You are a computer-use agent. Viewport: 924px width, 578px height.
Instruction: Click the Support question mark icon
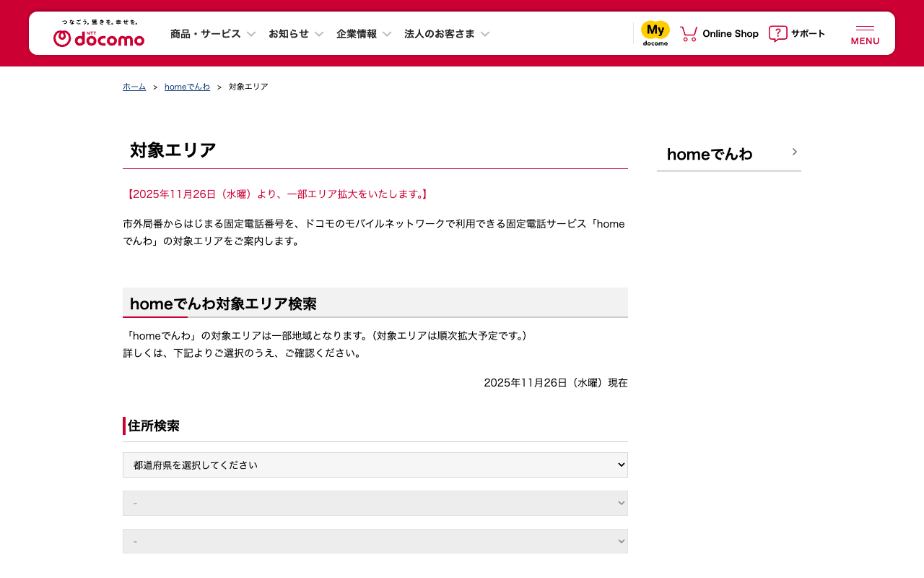pos(777,34)
